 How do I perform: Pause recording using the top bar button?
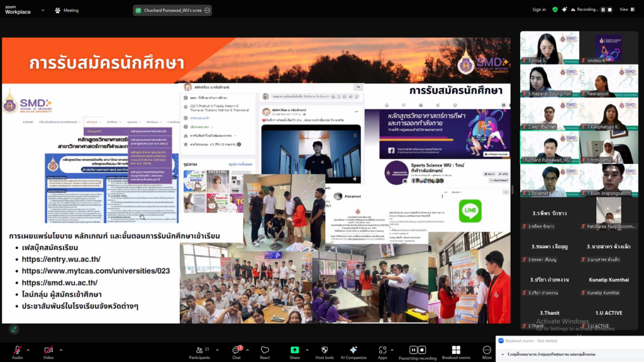(603, 9)
